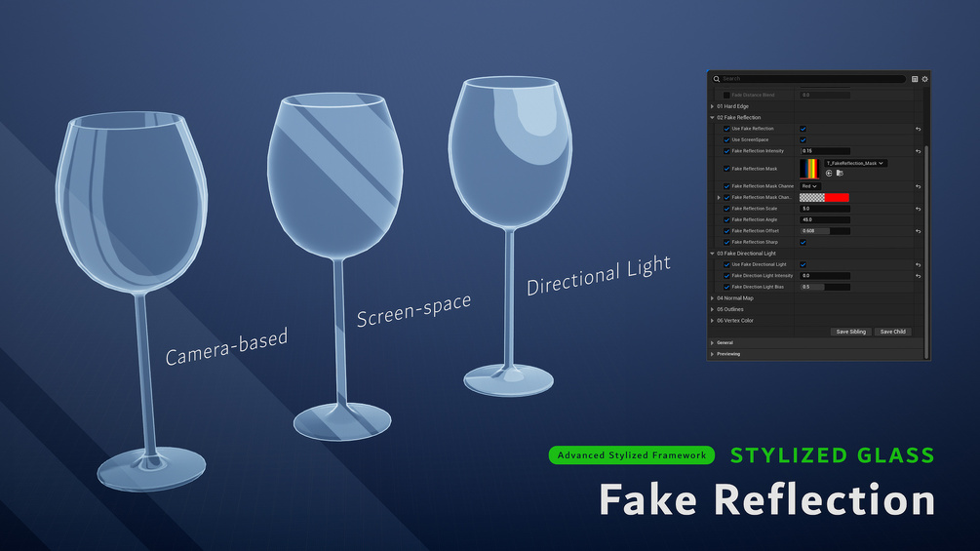This screenshot has width=980, height=551.
Task: Focus the Search field in the details panel
Action: (x=809, y=79)
